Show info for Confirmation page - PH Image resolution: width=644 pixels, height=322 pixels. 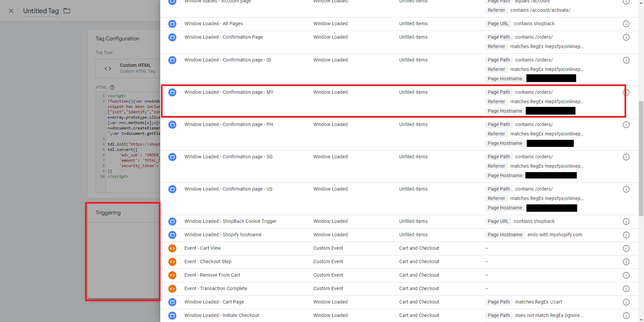[626, 125]
